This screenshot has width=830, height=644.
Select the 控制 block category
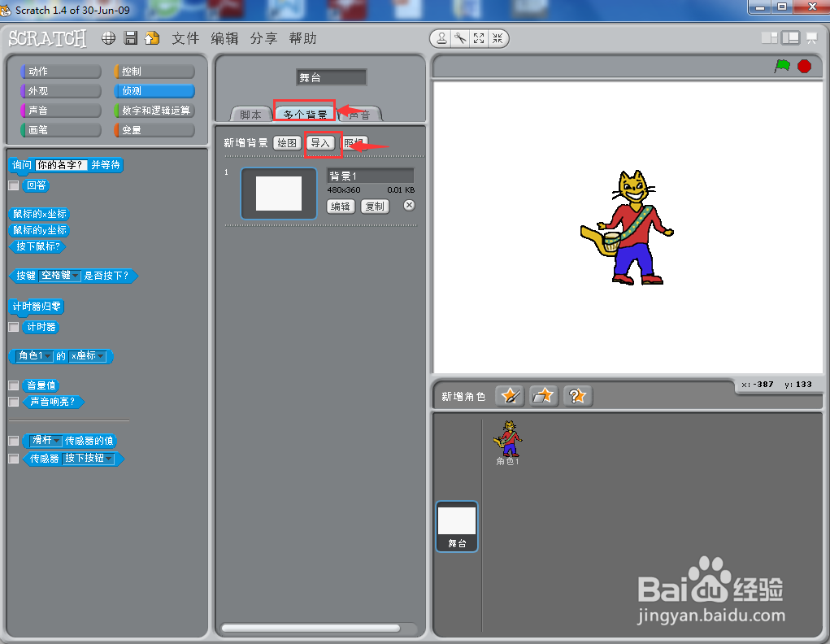tap(154, 72)
